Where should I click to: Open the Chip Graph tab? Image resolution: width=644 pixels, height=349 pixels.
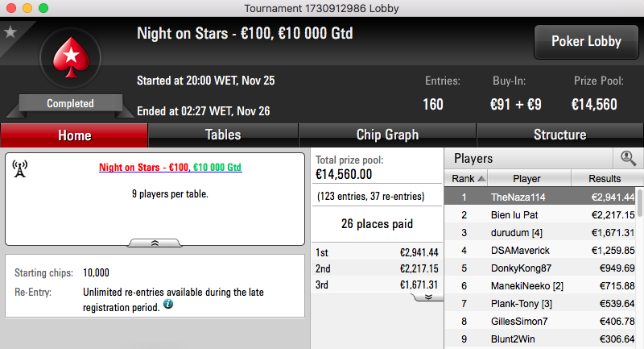(x=387, y=135)
